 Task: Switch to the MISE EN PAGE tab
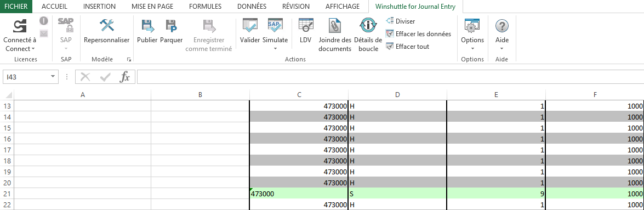pos(152,6)
